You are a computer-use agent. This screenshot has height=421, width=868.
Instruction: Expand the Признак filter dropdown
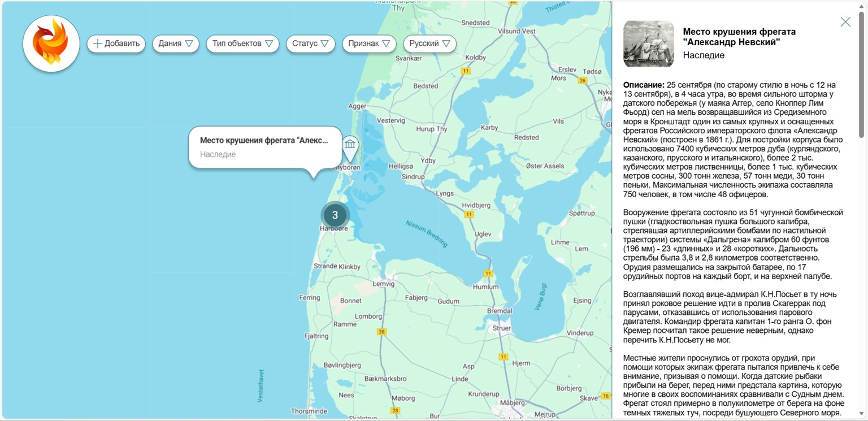click(x=369, y=44)
